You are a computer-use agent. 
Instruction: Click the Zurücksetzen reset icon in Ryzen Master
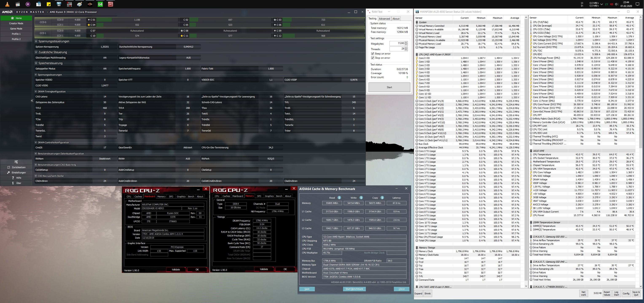[x=9, y=167]
